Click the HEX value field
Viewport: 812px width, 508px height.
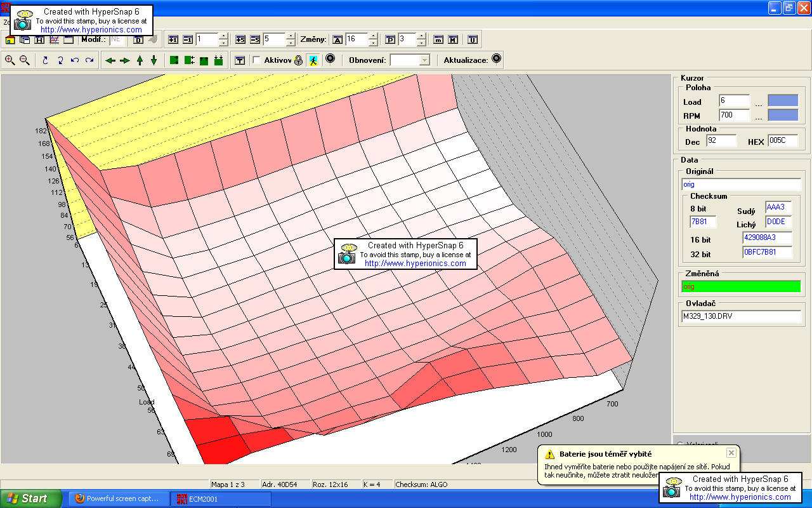pos(783,140)
